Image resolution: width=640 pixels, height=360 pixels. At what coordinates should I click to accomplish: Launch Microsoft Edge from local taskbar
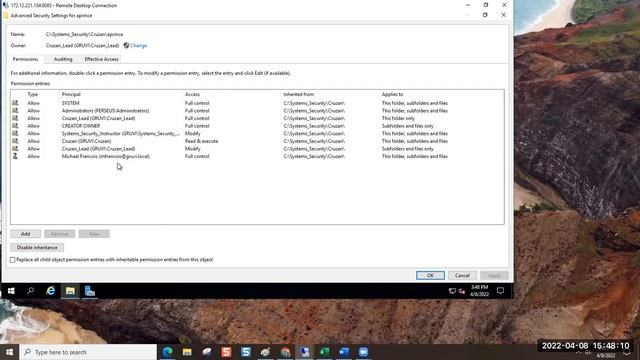[167, 352]
